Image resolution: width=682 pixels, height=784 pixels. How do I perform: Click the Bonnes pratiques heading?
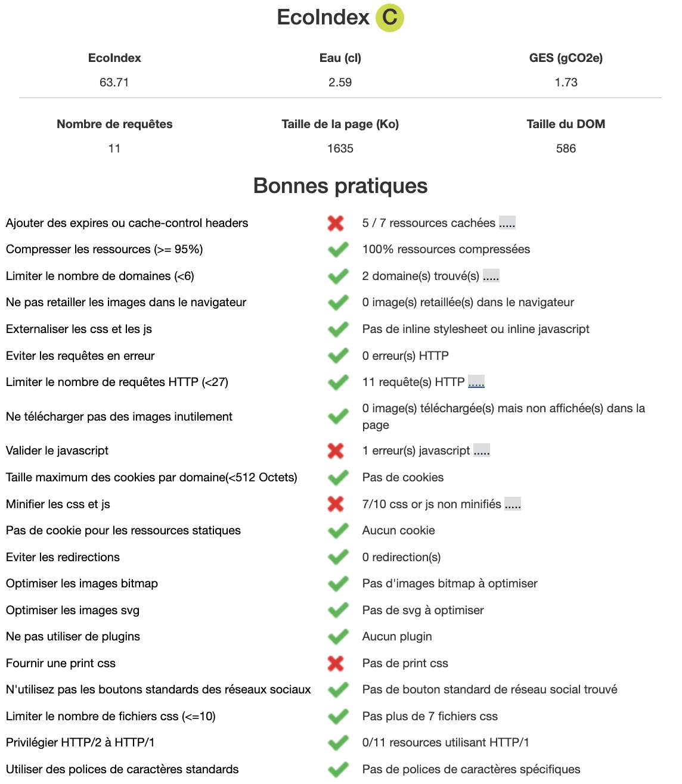(340, 186)
